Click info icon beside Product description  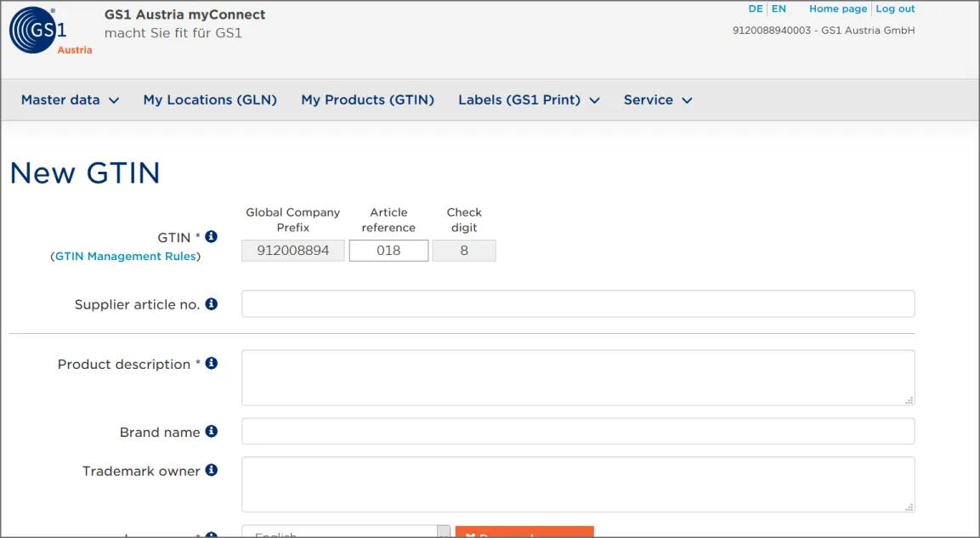tap(212, 364)
